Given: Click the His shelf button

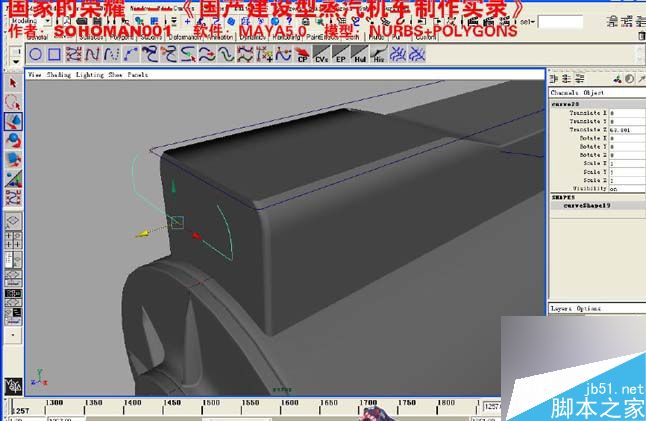Looking at the screenshot, I should (379, 54).
